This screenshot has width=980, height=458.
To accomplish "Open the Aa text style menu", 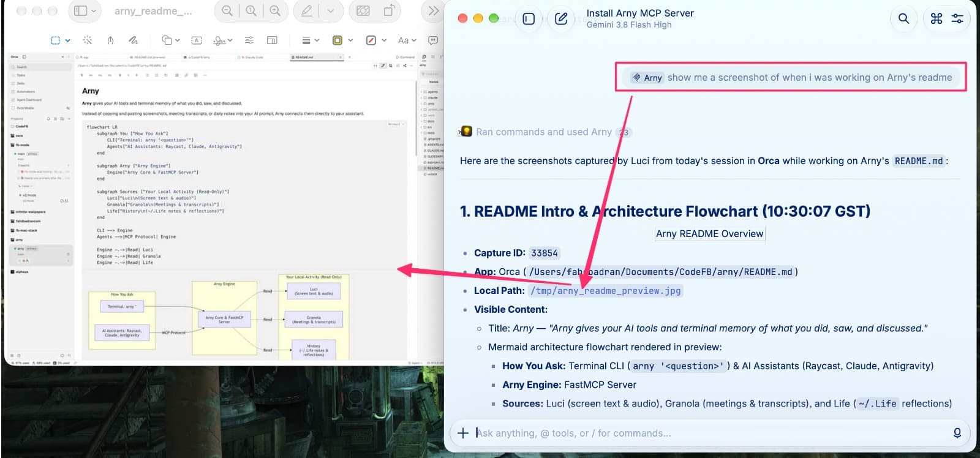I will click(407, 40).
